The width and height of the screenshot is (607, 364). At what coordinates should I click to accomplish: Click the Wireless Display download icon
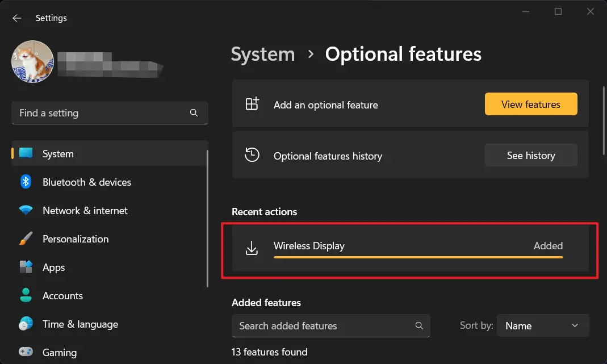[x=252, y=247]
